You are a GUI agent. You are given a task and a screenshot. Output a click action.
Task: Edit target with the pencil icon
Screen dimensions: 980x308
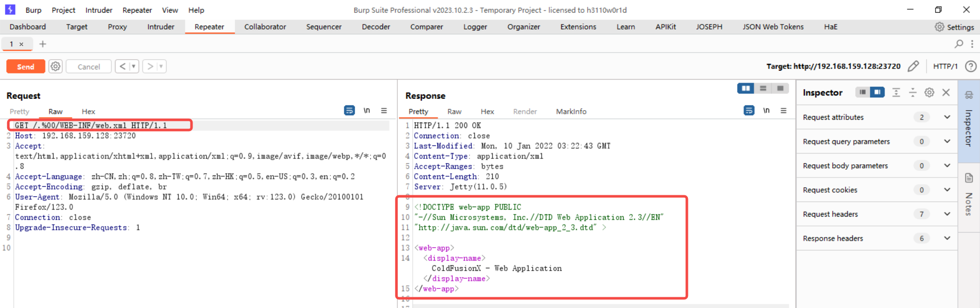913,66
